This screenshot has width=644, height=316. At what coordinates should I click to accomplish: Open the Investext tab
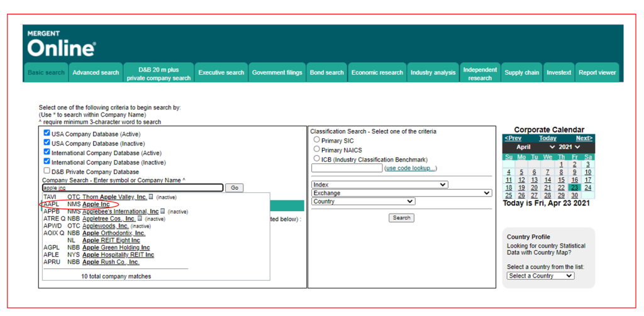click(x=558, y=73)
